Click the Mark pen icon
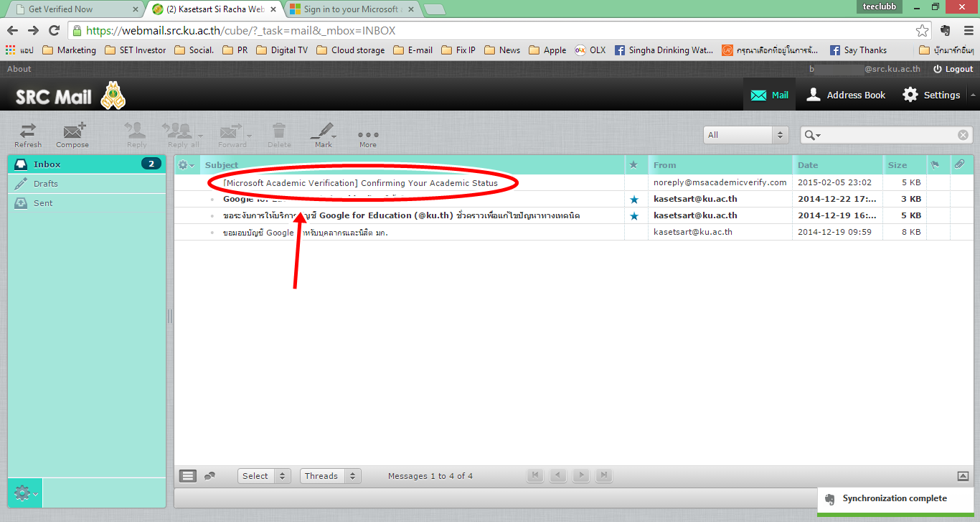 [x=322, y=134]
